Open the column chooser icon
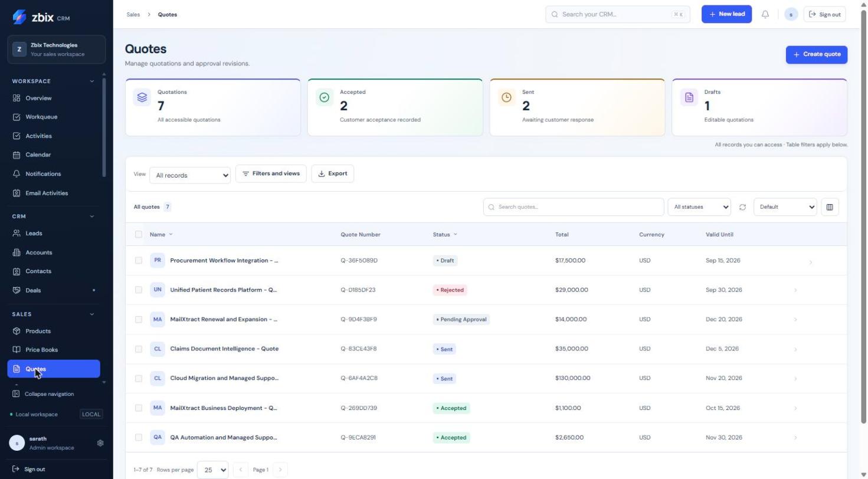This screenshot has height=479, width=868. tap(830, 207)
